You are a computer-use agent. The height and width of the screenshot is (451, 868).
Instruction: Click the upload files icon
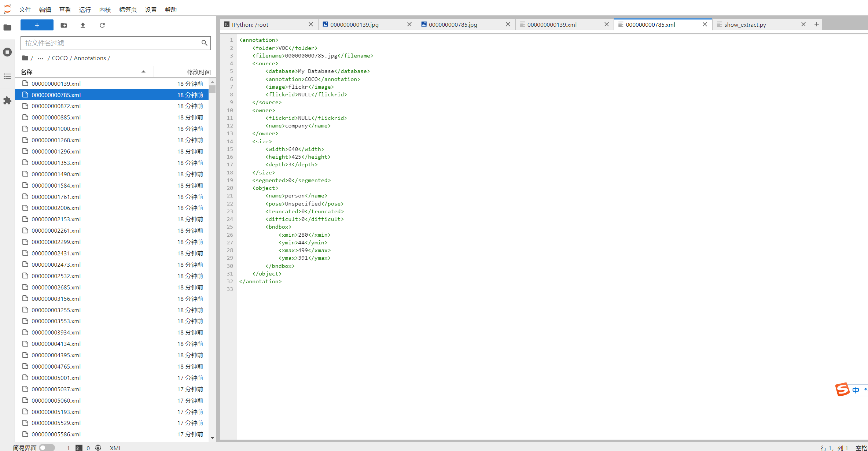83,25
